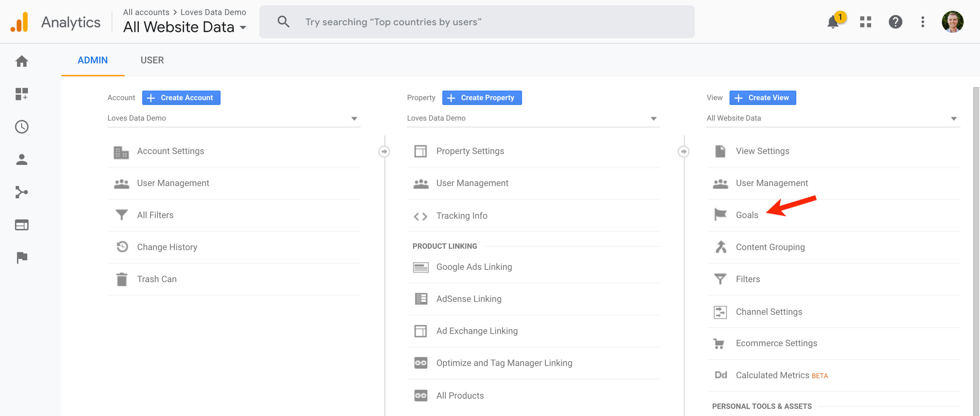Open Conversions flag icon in sidebar
The height and width of the screenshot is (416, 980).
tap(22, 258)
